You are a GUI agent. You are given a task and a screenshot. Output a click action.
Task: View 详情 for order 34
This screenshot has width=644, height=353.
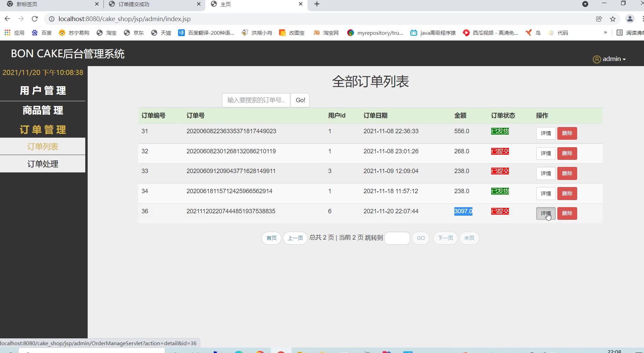pos(546,194)
